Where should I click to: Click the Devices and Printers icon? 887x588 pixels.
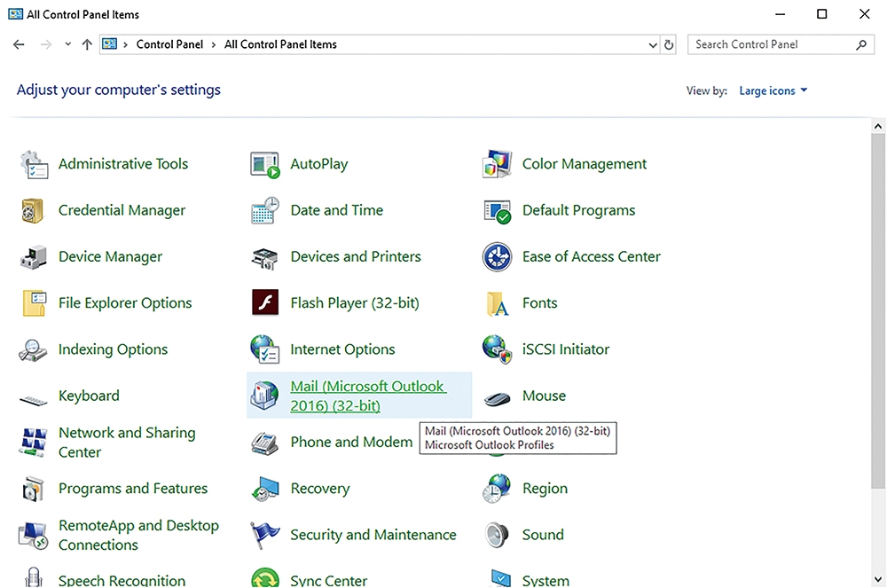click(264, 258)
